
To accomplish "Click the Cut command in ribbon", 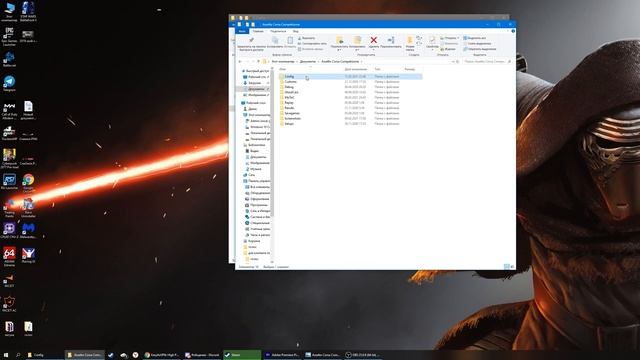I will [x=307, y=38].
